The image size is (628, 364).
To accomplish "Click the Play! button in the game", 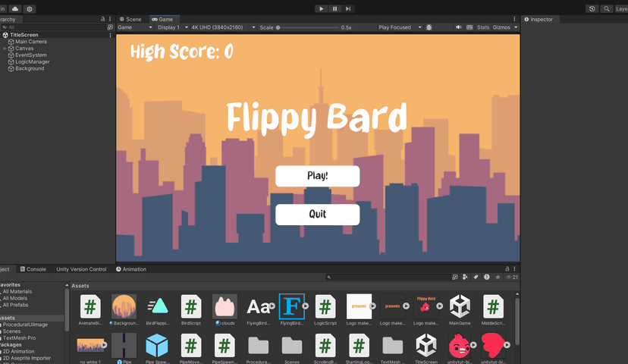I will (317, 176).
